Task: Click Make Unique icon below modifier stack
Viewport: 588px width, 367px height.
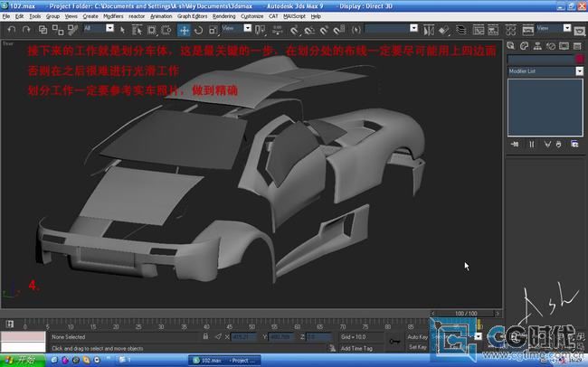Action: tap(547, 144)
